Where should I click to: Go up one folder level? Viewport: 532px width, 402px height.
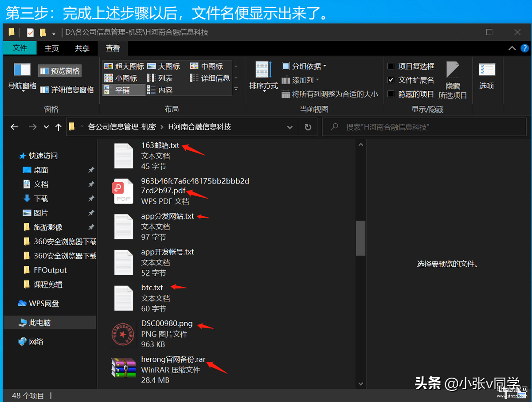pyautogui.click(x=58, y=127)
